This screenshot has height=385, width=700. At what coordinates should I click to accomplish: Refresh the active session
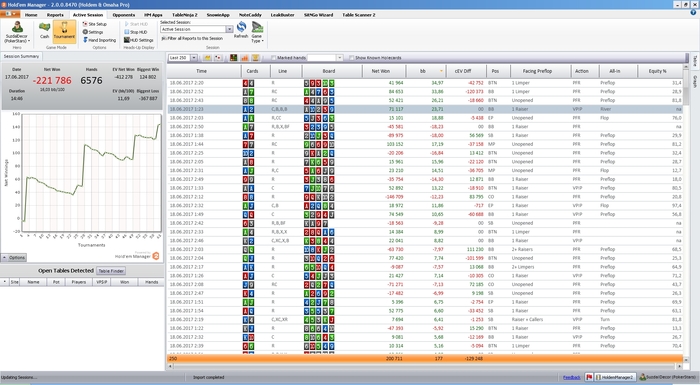(241, 27)
